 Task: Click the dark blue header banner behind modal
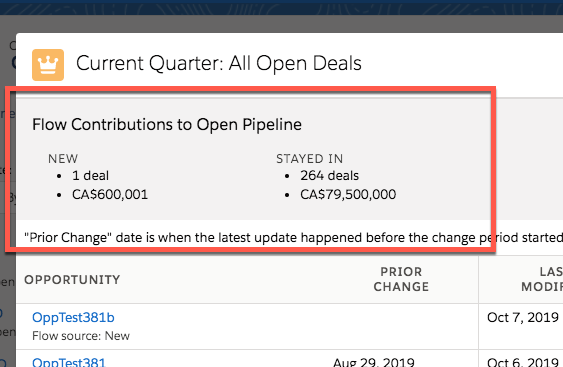pyautogui.click(x=282, y=7)
